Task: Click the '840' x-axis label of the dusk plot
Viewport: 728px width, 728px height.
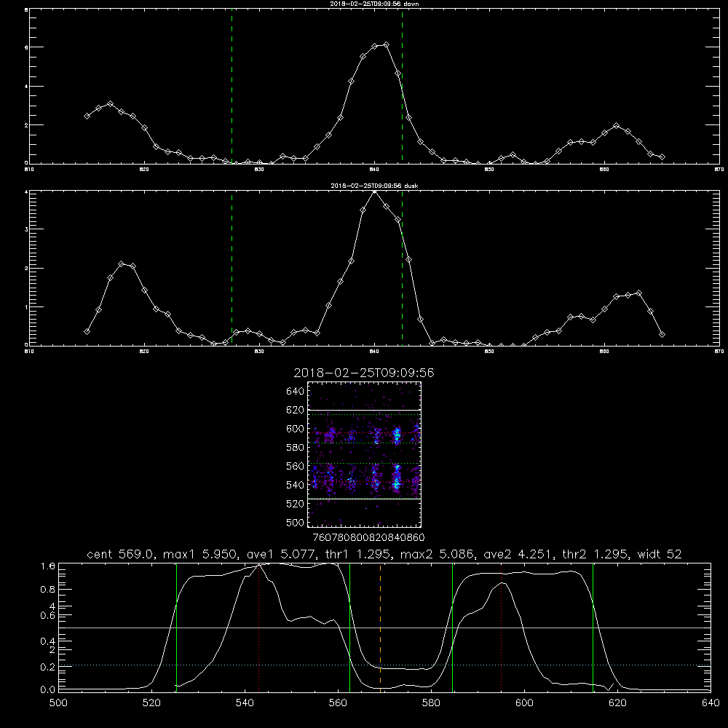Action: [375, 352]
